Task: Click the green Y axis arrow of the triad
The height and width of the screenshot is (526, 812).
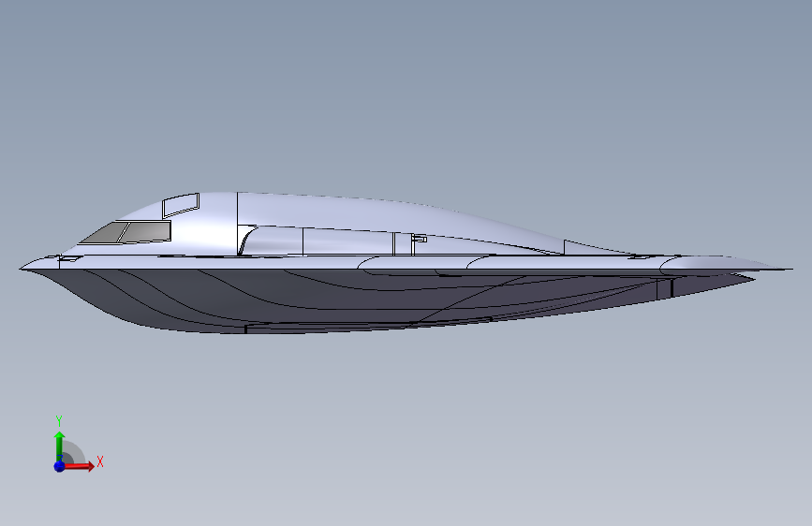Action: click(x=60, y=446)
